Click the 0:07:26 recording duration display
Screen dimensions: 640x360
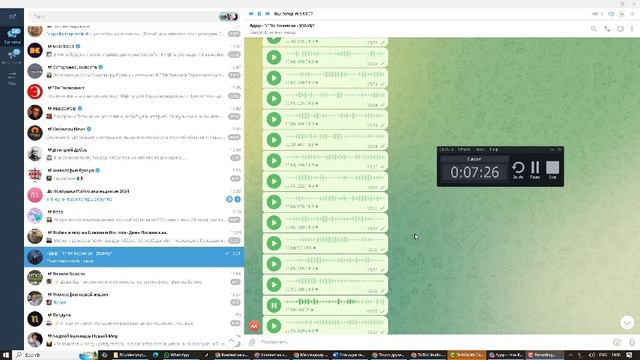[x=474, y=172]
